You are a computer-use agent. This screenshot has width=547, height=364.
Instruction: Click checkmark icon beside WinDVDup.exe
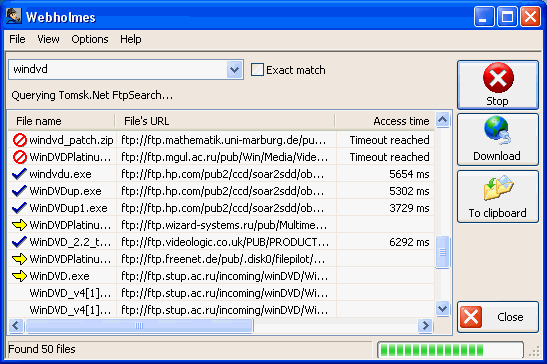point(19,191)
